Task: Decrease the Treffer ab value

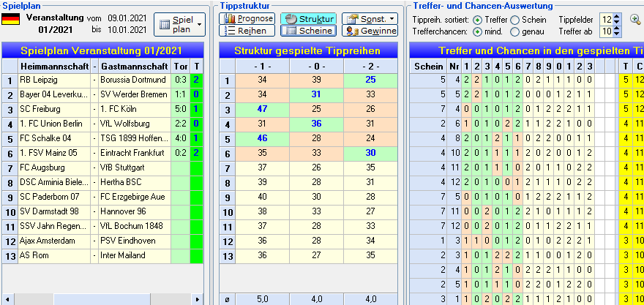Action: tap(618, 34)
